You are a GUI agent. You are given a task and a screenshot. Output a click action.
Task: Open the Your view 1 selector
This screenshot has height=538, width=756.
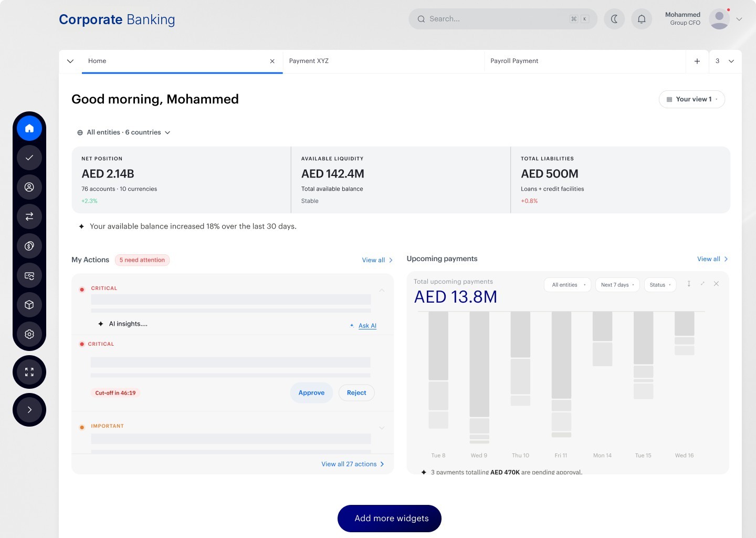692,99
